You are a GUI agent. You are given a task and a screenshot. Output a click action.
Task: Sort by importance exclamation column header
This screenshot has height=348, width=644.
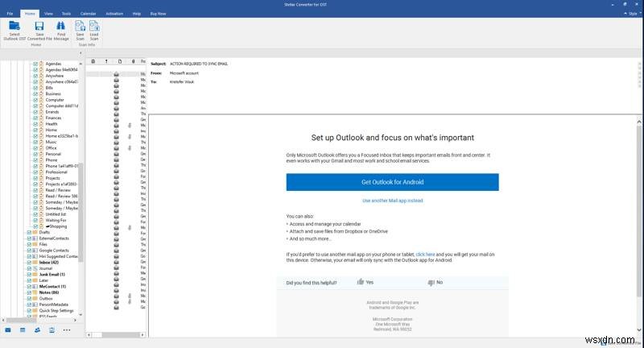coord(106,61)
